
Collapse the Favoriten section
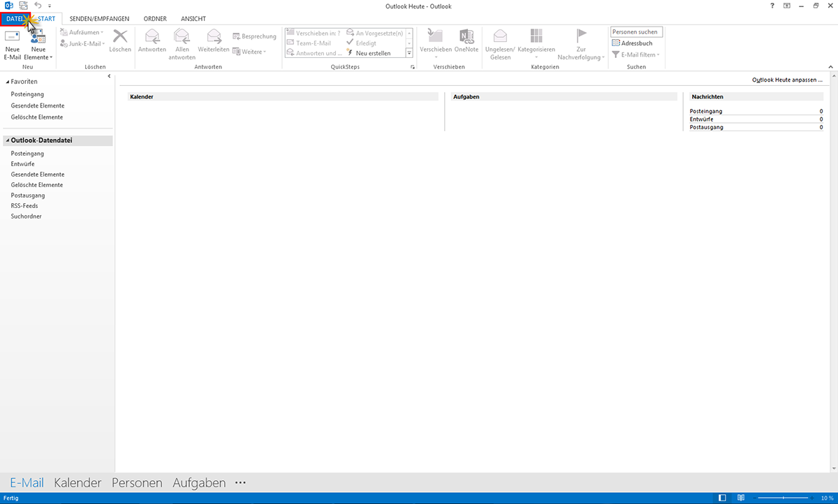(x=7, y=82)
